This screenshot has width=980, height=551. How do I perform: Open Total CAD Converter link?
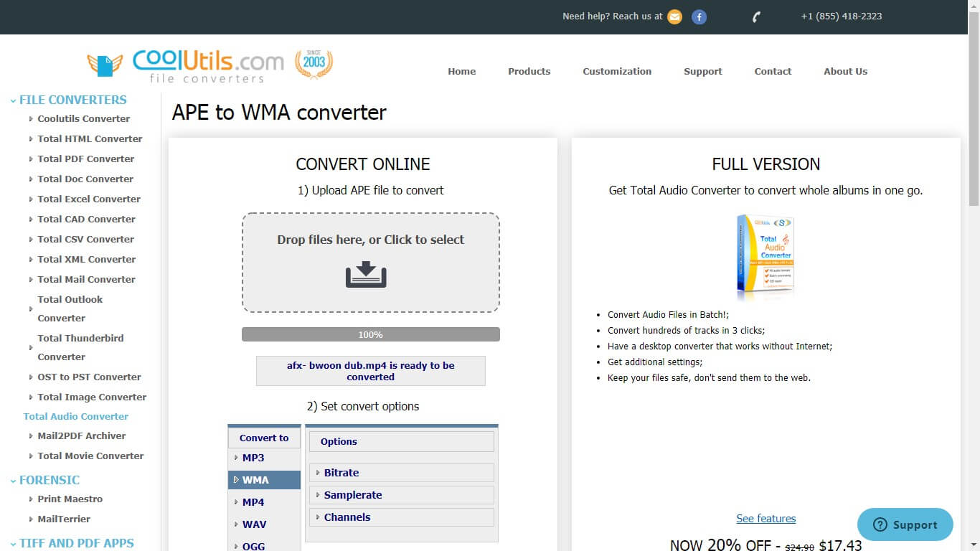coord(86,220)
